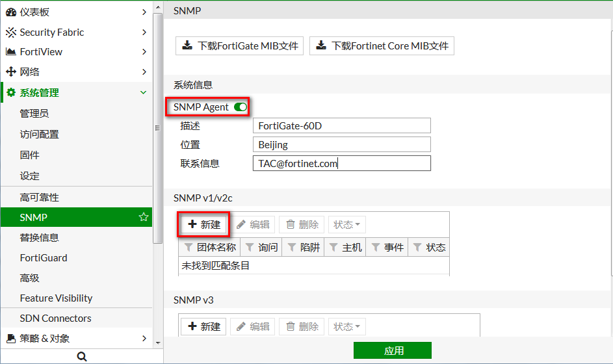Click the filter icon on the 主机 column
Image resolution: width=613 pixels, height=364 pixels.
[333, 247]
